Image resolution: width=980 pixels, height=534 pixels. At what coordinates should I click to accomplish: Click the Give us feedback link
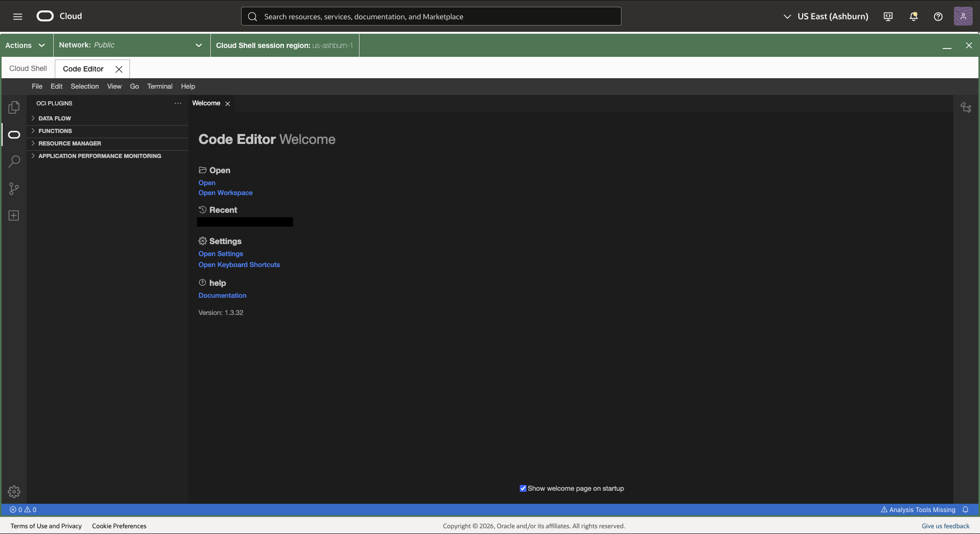(x=946, y=526)
